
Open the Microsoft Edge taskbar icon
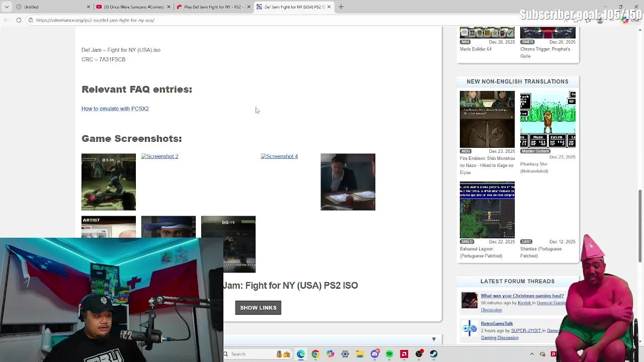click(x=301, y=354)
